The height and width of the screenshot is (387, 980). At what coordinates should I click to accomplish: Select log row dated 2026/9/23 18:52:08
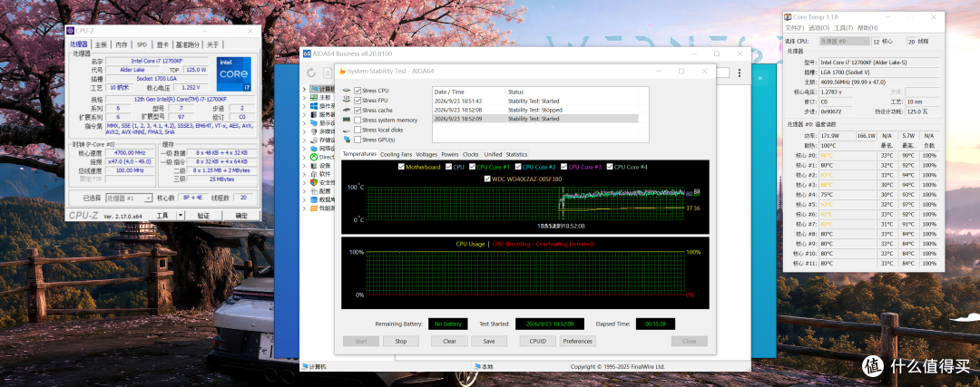(535, 110)
